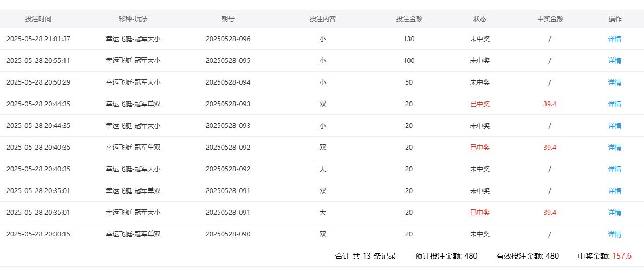Click the 操作 column header
The width and height of the screenshot is (644, 269).
click(615, 18)
